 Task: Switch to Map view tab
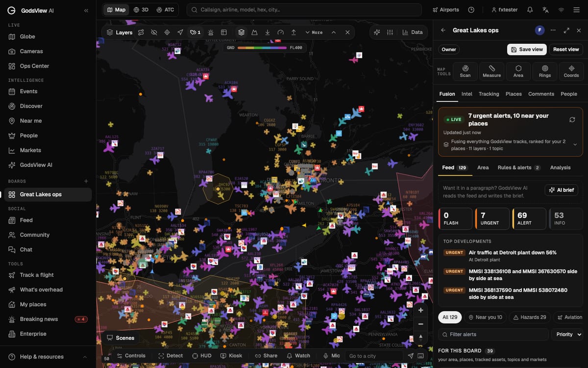click(x=116, y=10)
